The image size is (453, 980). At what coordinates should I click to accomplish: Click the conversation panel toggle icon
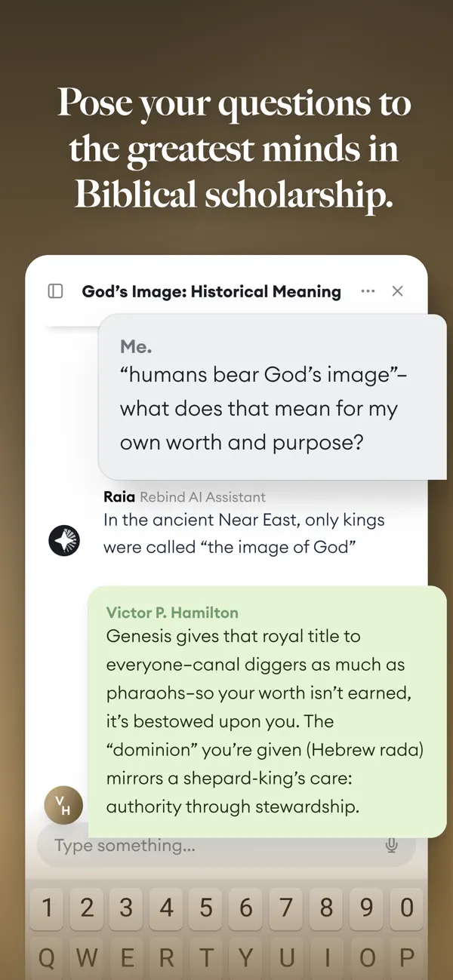coord(55,291)
